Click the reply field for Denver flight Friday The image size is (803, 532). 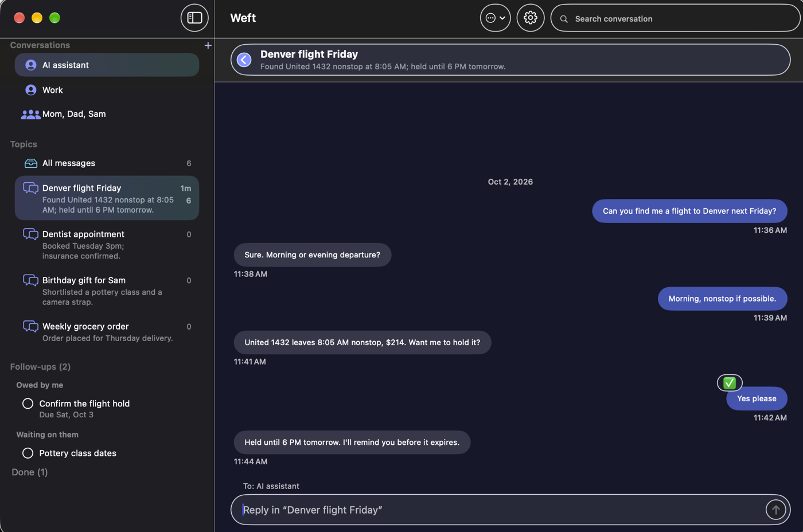tap(510, 510)
